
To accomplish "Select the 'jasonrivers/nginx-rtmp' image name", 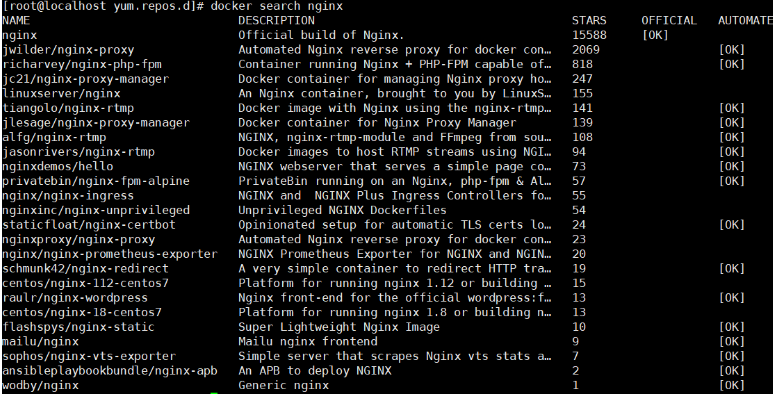I will pyautogui.click(x=78, y=152).
